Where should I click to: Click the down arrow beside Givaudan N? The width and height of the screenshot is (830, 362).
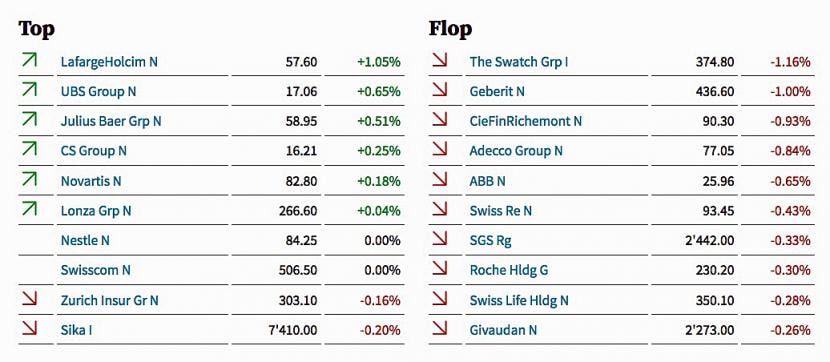(x=439, y=329)
